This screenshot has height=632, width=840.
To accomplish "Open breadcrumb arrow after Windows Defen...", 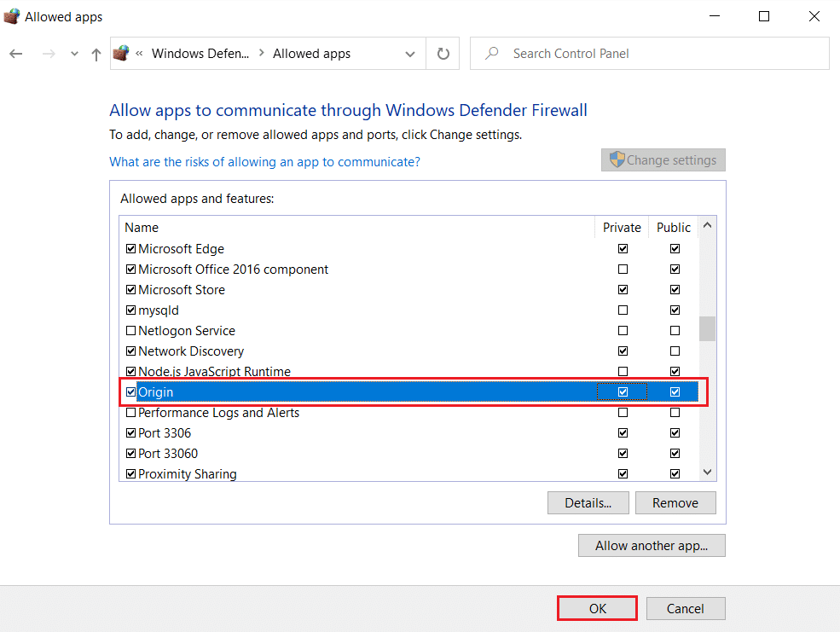I will (262, 53).
